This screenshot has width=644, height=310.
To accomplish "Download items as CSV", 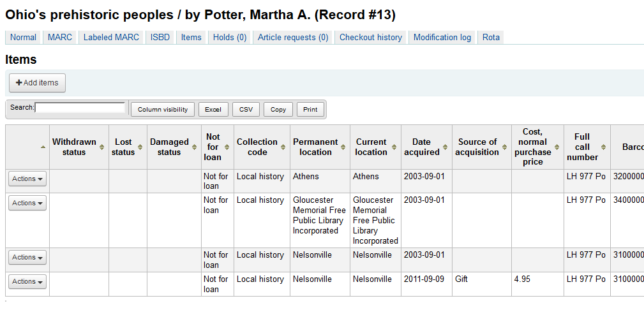I will coord(246,110).
